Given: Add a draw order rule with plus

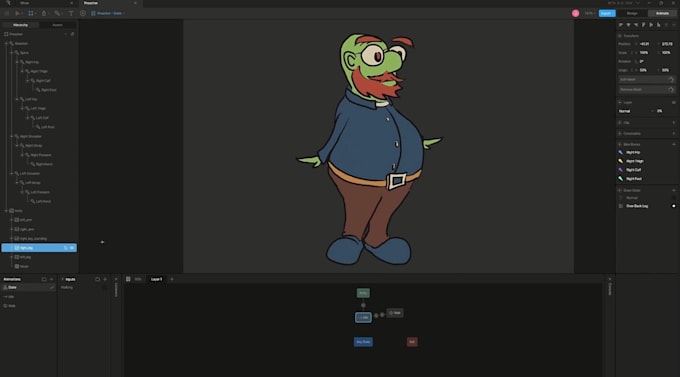Looking at the screenshot, I should click(673, 190).
